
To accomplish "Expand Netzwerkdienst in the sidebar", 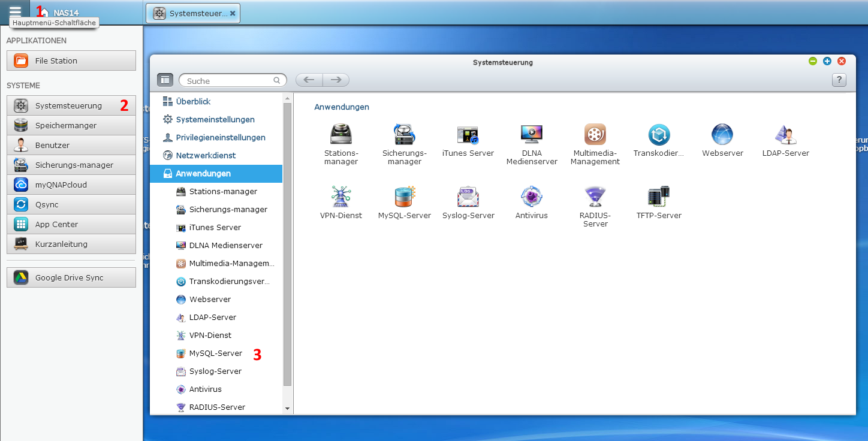I will tap(216, 156).
